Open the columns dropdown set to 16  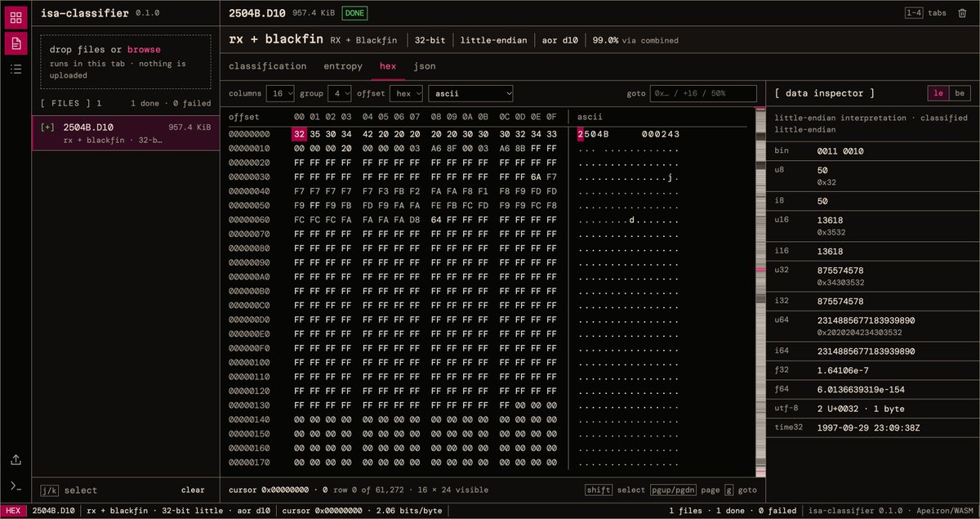click(282, 94)
